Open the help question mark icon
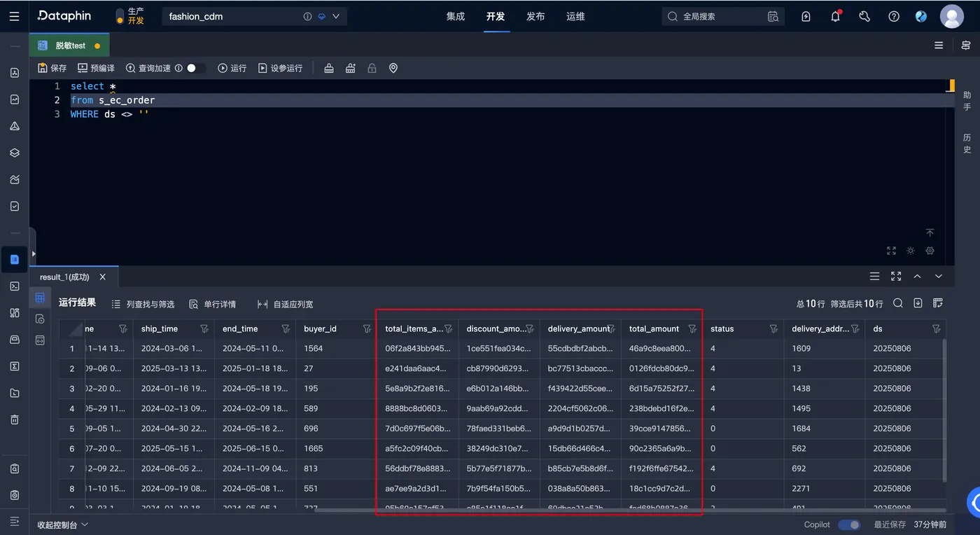This screenshot has height=535, width=980. point(894,16)
